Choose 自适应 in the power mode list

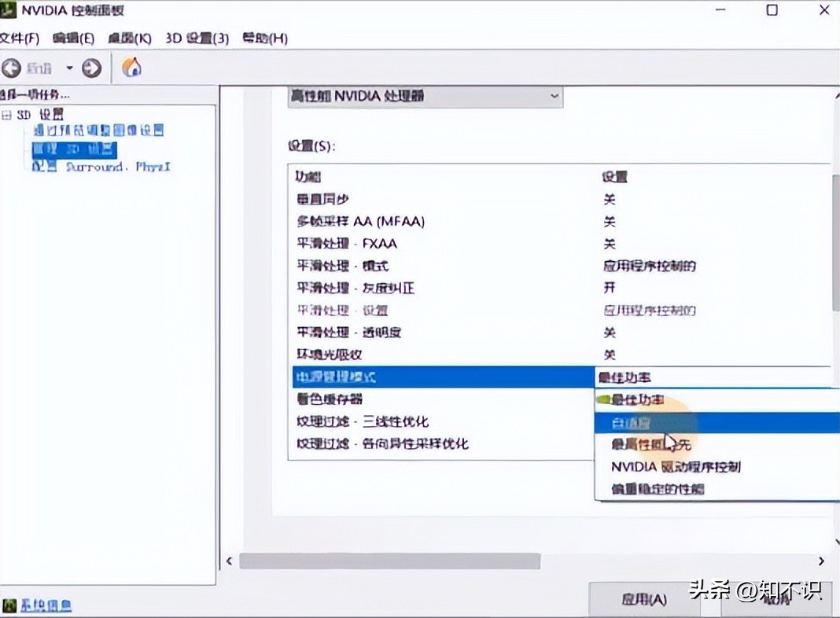coord(631,422)
